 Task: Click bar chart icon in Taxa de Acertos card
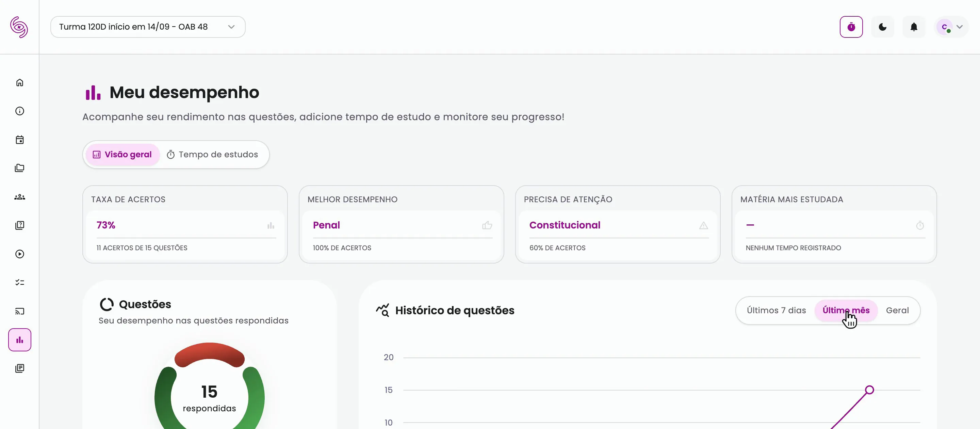coord(271,225)
